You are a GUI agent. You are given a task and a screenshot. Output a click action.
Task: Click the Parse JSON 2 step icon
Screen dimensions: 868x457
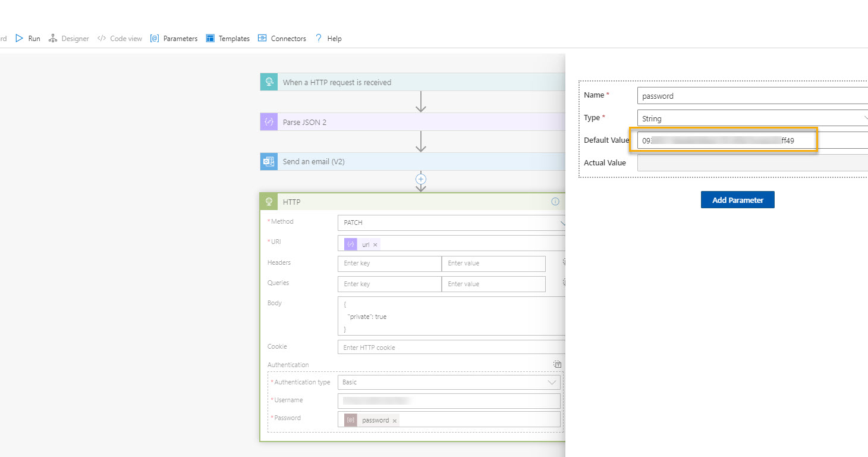click(269, 122)
